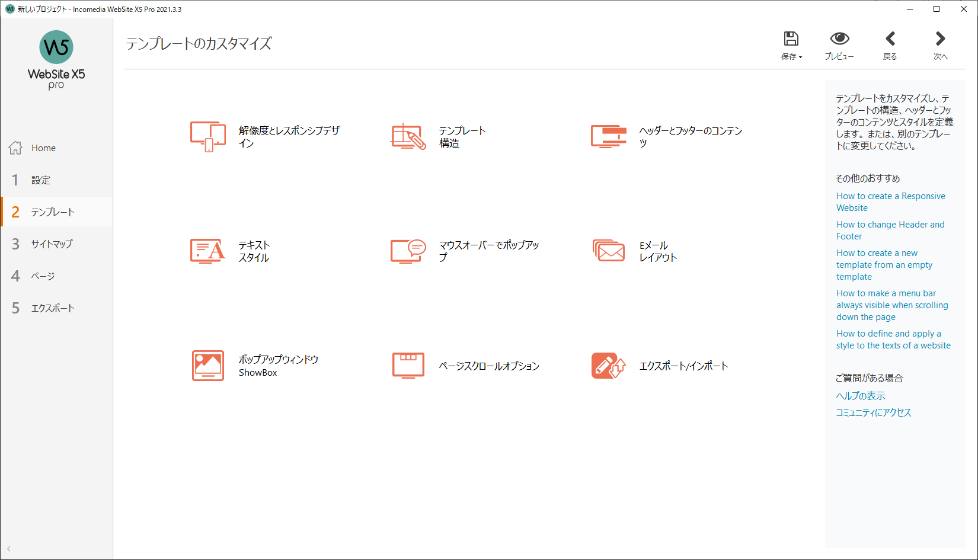Click the Home house icon in the sidebar

15,148
